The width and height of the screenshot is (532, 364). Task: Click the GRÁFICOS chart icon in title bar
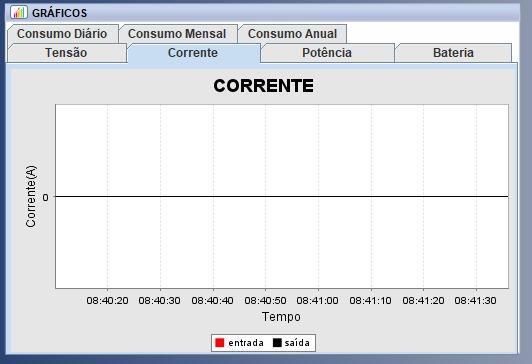(x=19, y=12)
